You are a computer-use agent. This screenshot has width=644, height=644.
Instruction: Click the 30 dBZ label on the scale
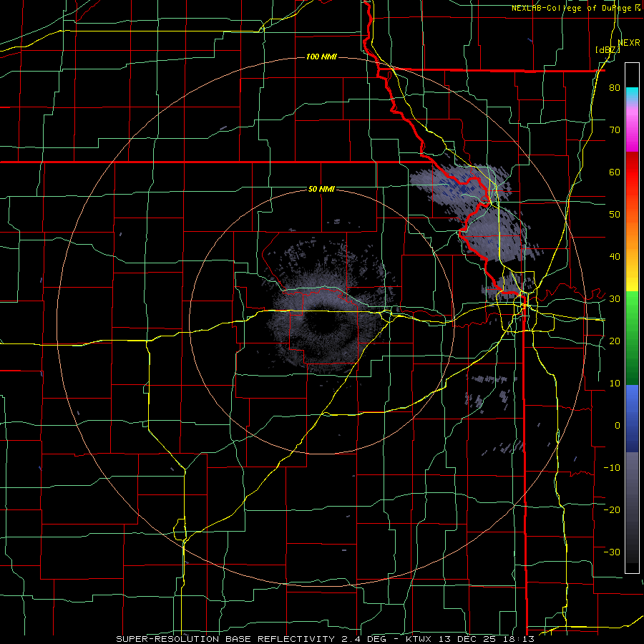(615, 298)
